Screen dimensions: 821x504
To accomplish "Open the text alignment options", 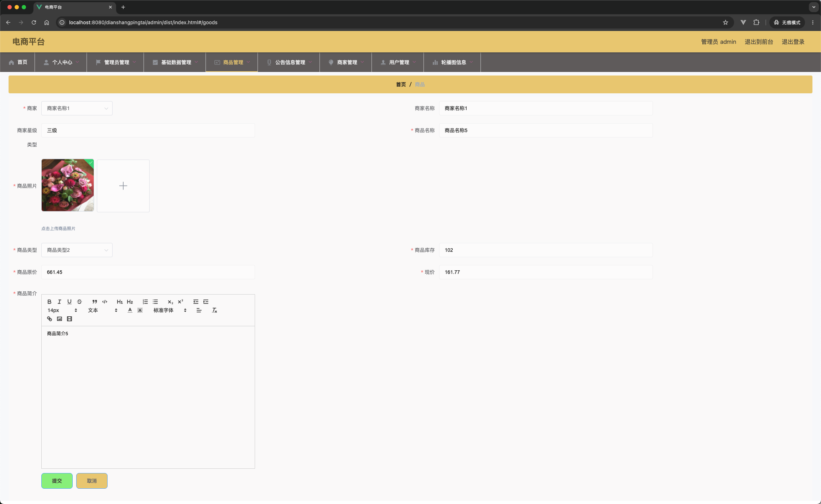I will pyautogui.click(x=199, y=310).
